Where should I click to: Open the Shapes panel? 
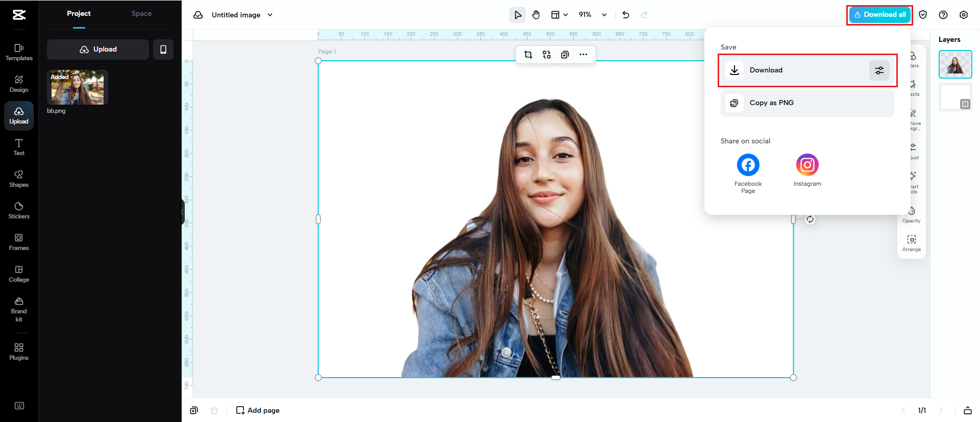point(19,179)
